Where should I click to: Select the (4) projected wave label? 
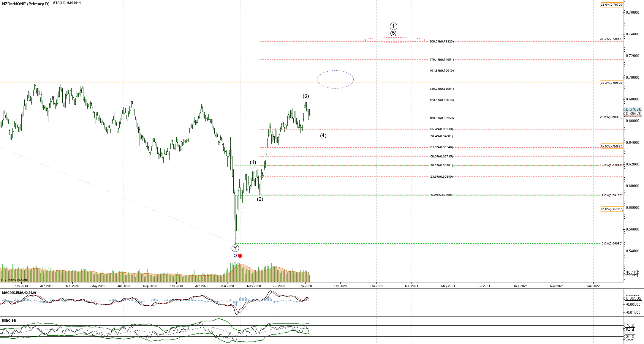(x=323, y=136)
